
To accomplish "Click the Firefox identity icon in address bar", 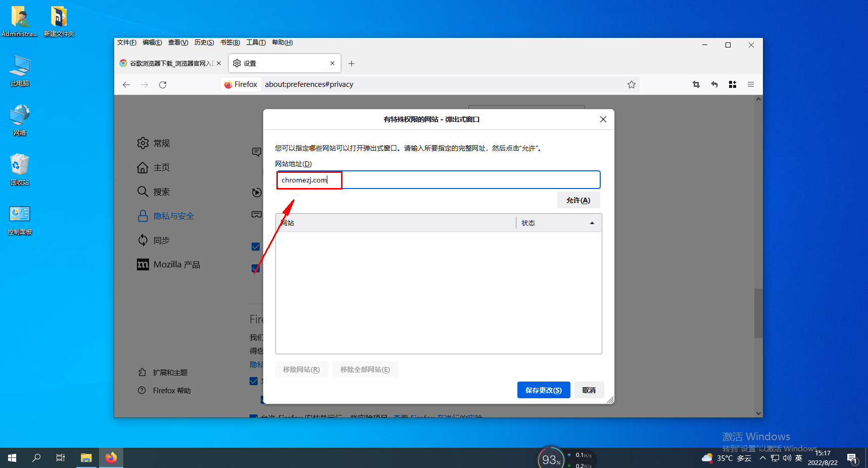I will pyautogui.click(x=241, y=84).
